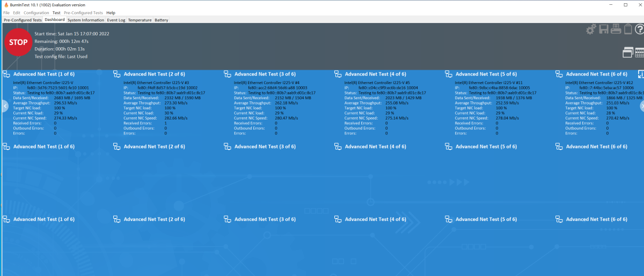Click the 'Intel(R) Ethernet Controller I225-V #5' label

(377, 83)
